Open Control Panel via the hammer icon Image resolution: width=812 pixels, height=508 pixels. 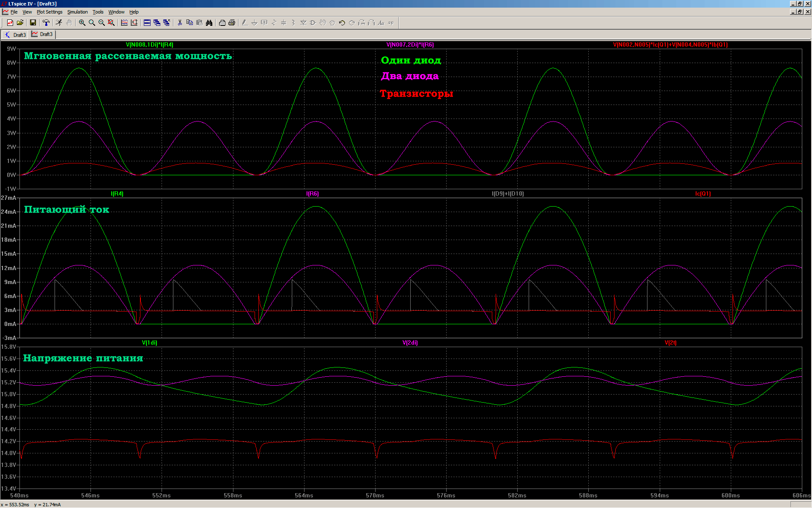click(x=46, y=23)
